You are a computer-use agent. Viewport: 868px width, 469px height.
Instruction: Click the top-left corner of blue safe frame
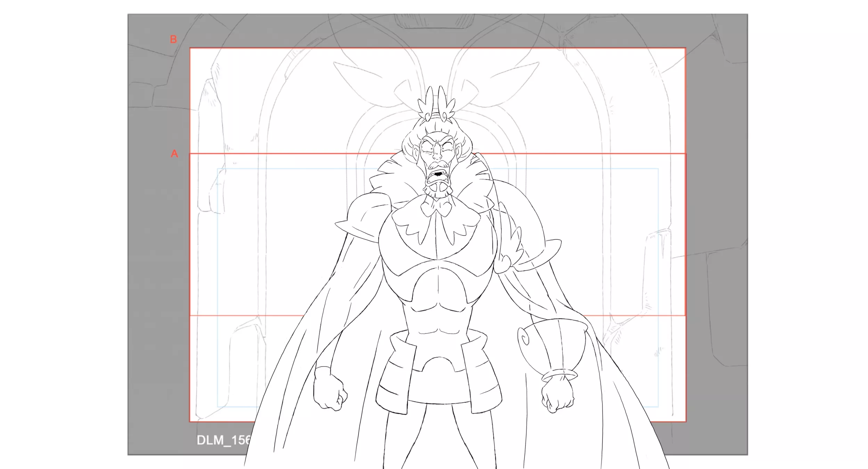coord(218,169)
